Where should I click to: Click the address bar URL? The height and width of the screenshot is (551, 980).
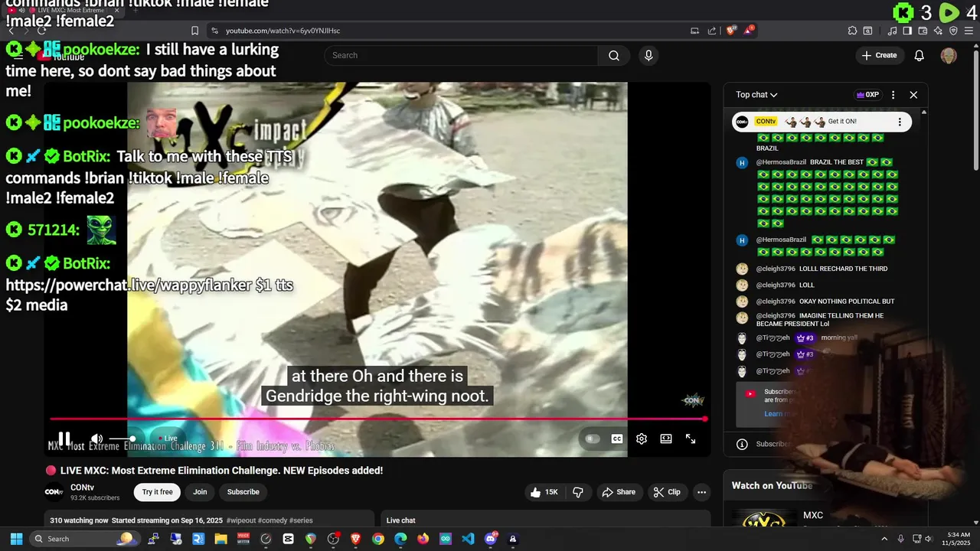[x=283, y=31]
